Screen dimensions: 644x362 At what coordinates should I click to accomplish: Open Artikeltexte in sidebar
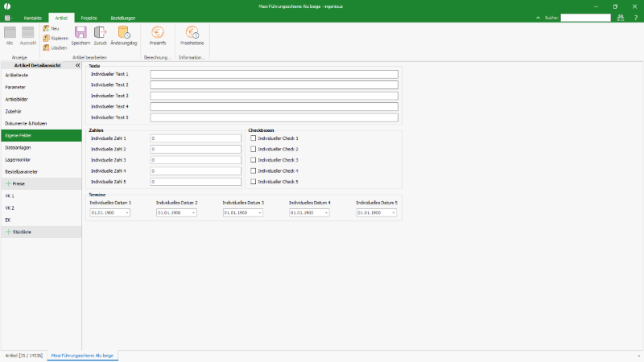click(41, 75)
